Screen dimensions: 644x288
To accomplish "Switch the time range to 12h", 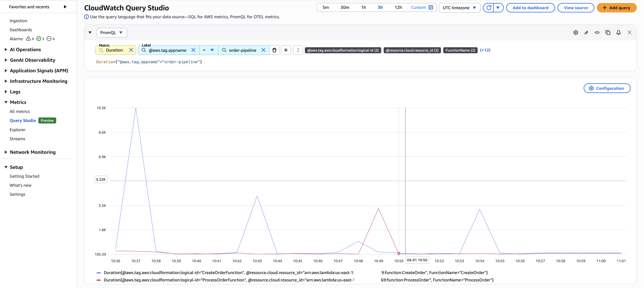I will click(x=398, y=7).
